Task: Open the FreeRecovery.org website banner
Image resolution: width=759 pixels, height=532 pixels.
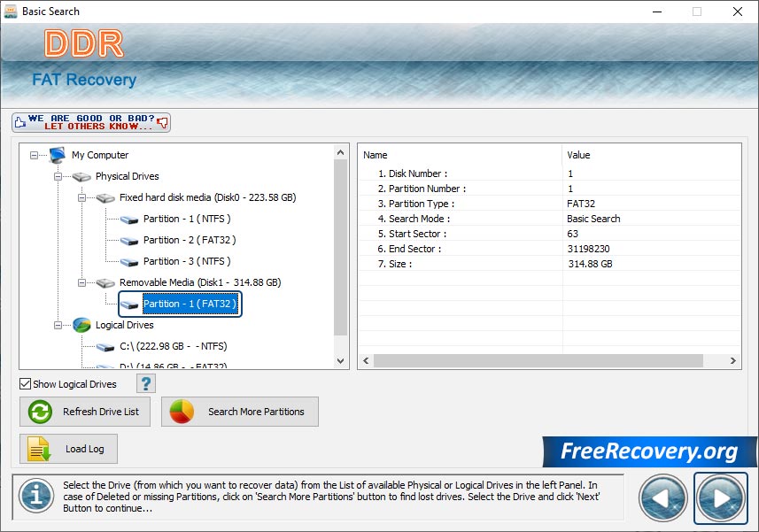Action: tap(649, 451)
